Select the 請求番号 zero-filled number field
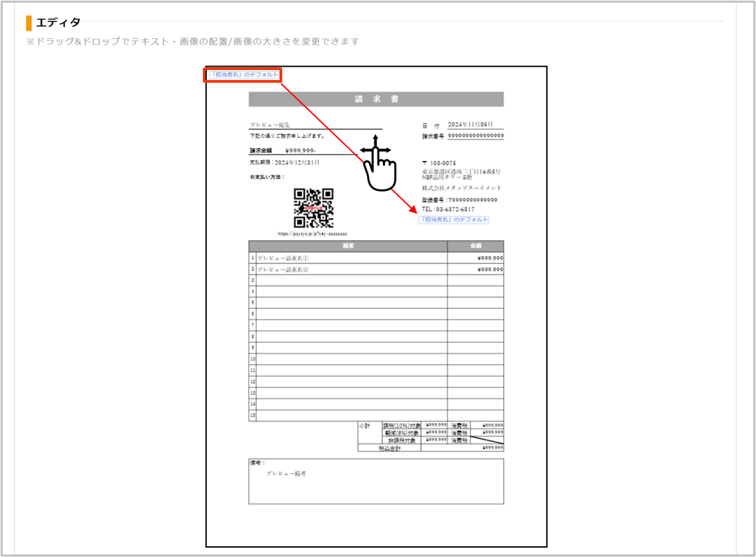This screenshot has height=557, width=756. [x=475, y=136]
